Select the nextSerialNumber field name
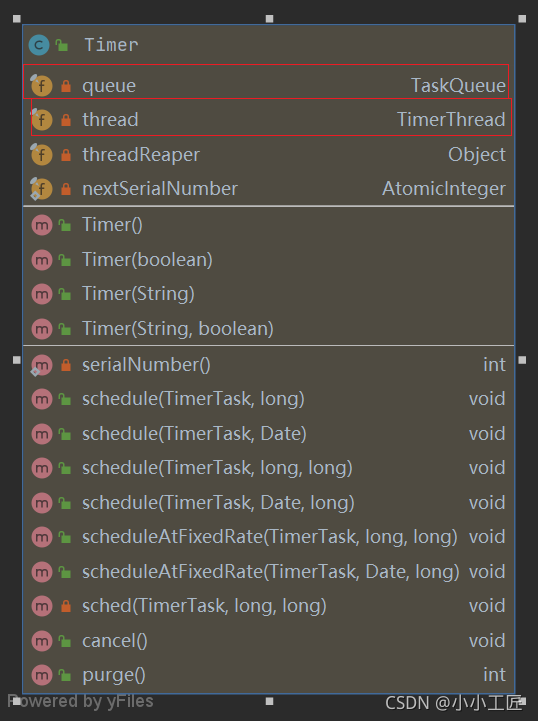The image size is (538, 721). tap(160, 189)
